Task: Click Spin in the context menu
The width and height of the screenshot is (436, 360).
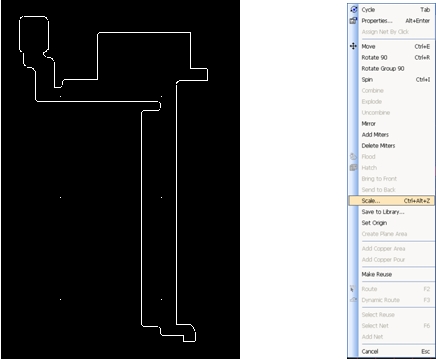Action: [392, 79]
